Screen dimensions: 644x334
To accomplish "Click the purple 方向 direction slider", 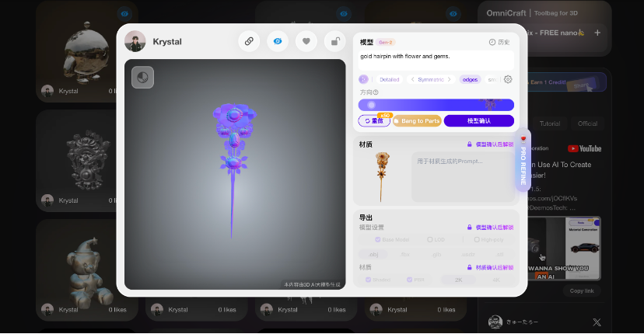I will point(436,105).
